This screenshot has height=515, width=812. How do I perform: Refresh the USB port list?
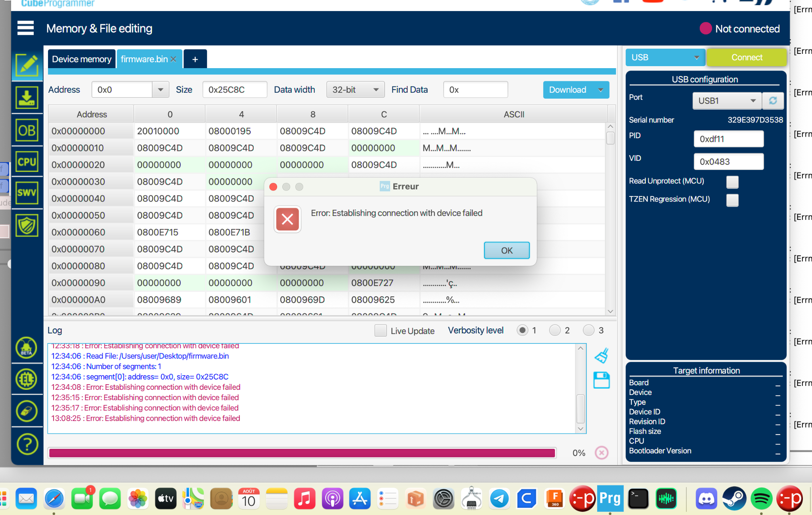(x=773, y=101)
